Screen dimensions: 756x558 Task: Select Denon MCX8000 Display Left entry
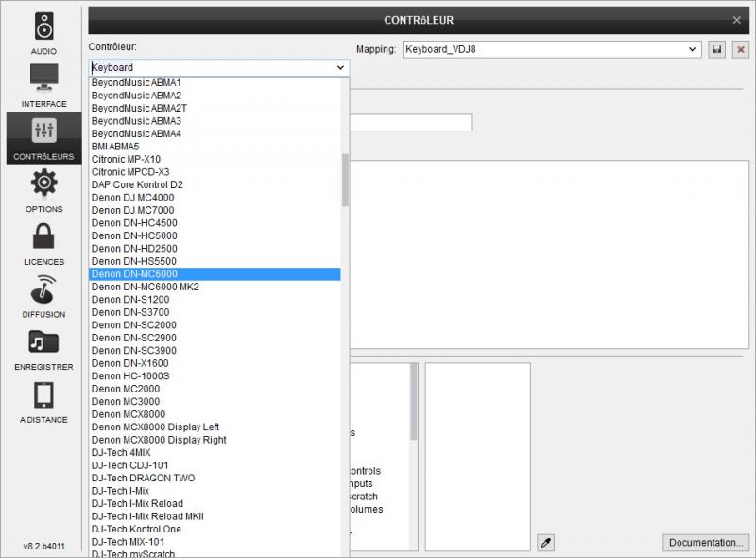tap(155, 427)
